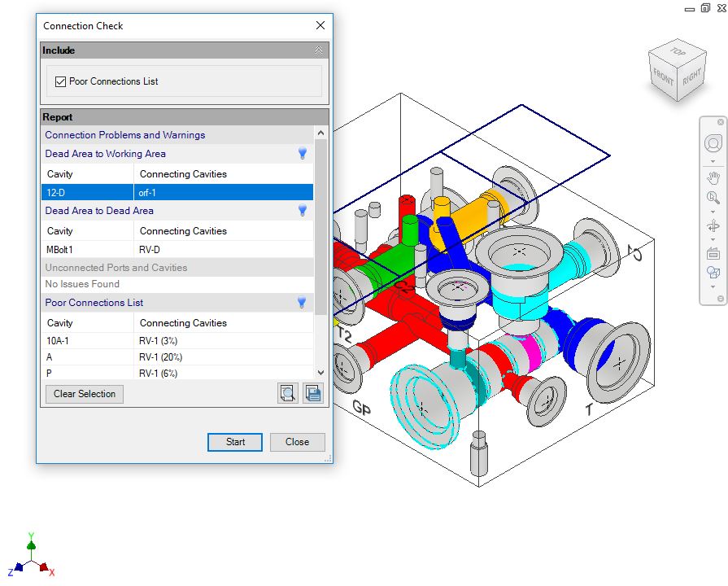Click the A cavity cell in Poor Connections
Screen dimensions: 728x586
pos(87,357)
